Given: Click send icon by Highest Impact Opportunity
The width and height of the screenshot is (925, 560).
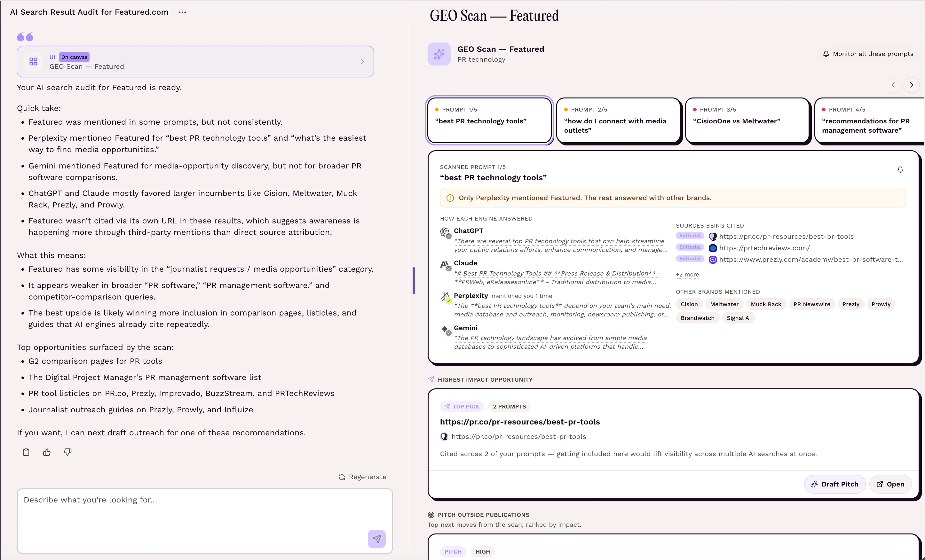Looking at the screenshot, I should pyautogui.click(x=431, y=380).
